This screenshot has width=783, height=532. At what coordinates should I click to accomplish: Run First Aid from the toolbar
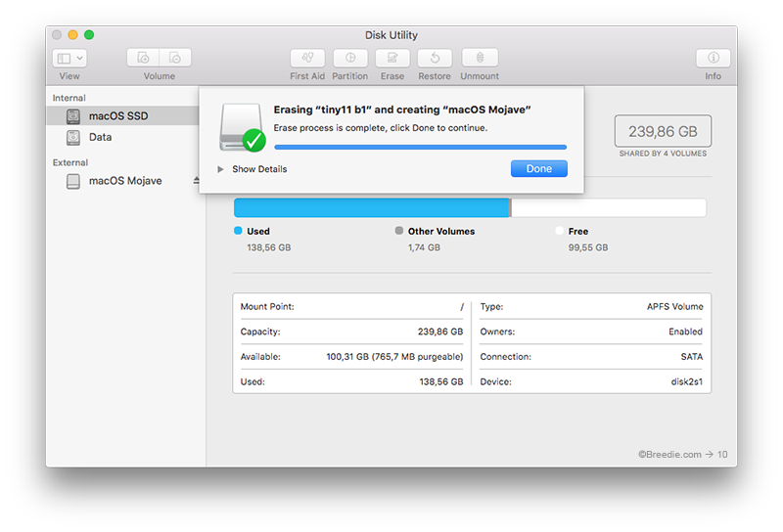(x=307, y=58)
